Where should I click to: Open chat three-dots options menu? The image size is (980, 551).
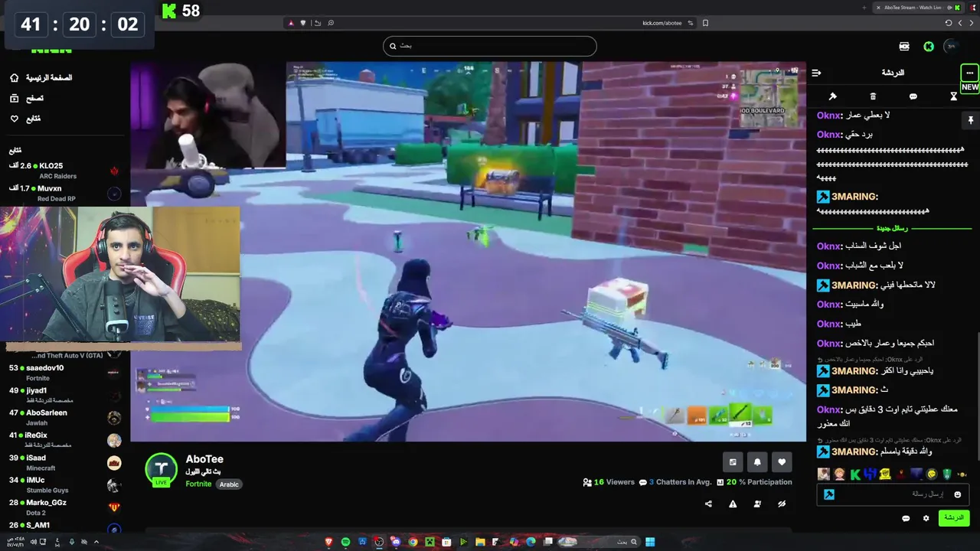969,73
